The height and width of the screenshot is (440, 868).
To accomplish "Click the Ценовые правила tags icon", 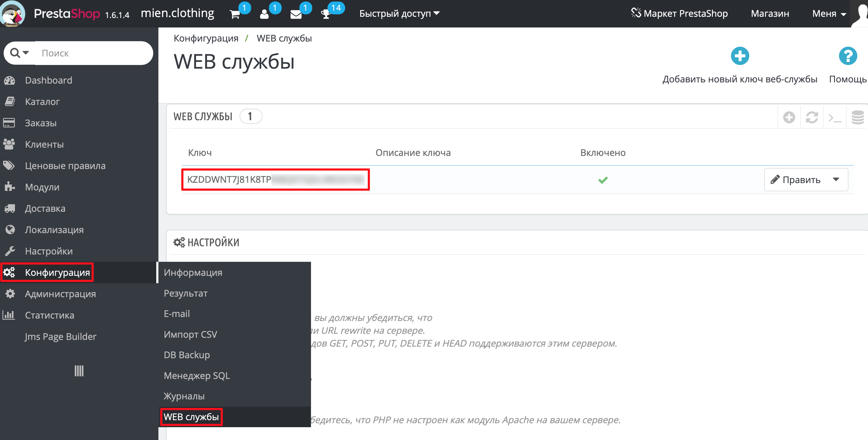I will (9, 166).
